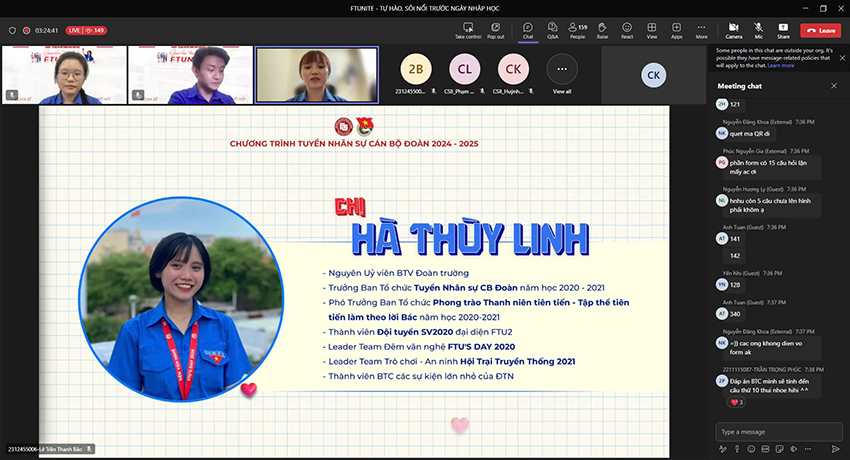Open the GIF picker in chat
The height and width of the screenshot is (460, 850).
tap(765, 449)
